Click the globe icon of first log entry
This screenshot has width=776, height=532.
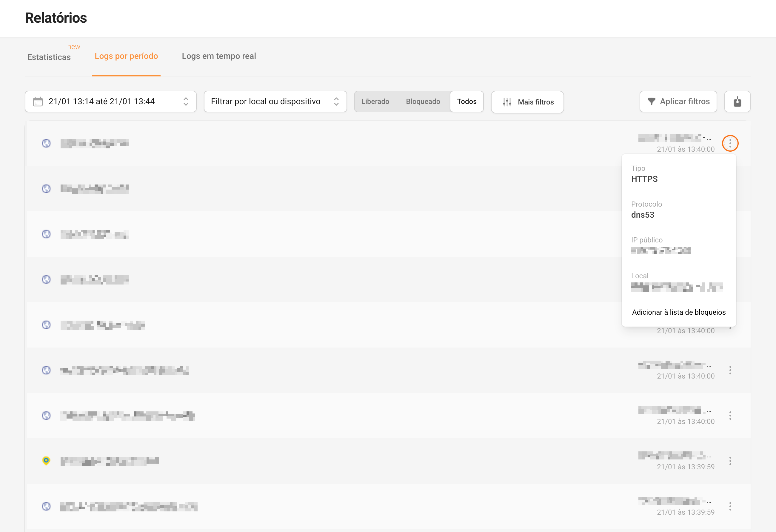[x=46, y=143]
